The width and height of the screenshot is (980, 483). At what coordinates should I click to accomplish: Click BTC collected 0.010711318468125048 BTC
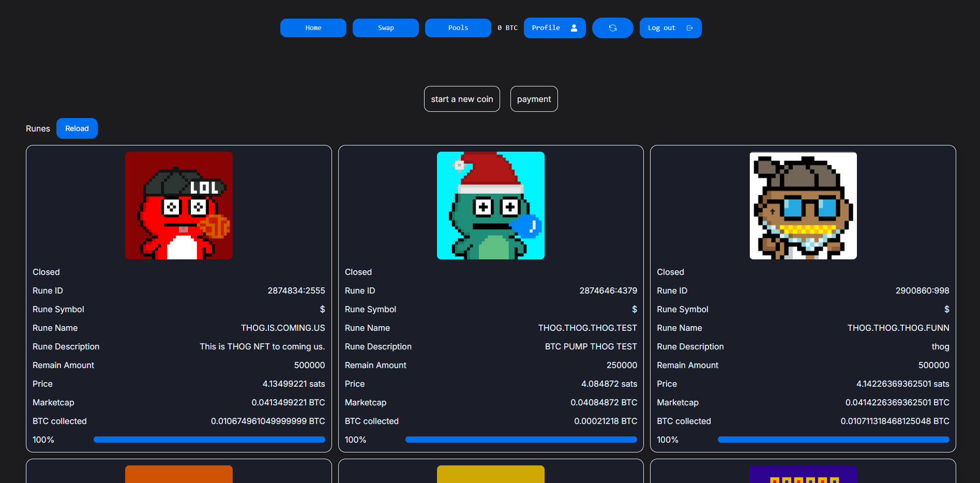(x=895, y=421)
